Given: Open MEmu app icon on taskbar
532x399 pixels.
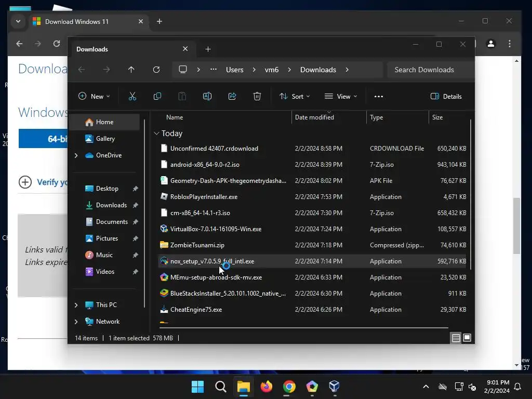Looking at the screenshot, I should [x=312, y=387].
